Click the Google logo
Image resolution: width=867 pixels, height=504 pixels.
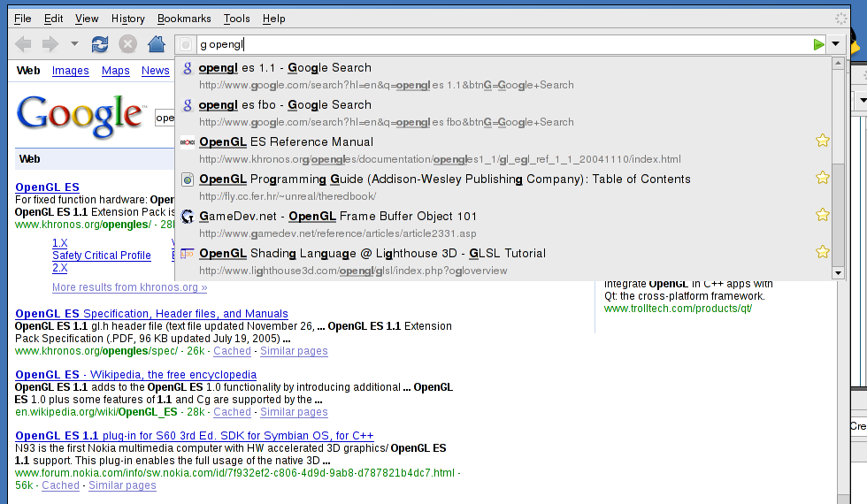(x=81, y=115)
